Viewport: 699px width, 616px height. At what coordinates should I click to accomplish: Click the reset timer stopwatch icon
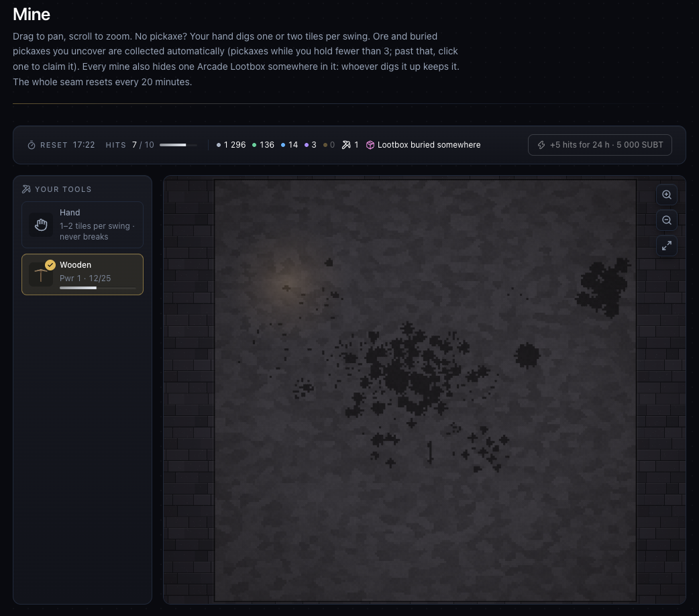tap(32, 145)
